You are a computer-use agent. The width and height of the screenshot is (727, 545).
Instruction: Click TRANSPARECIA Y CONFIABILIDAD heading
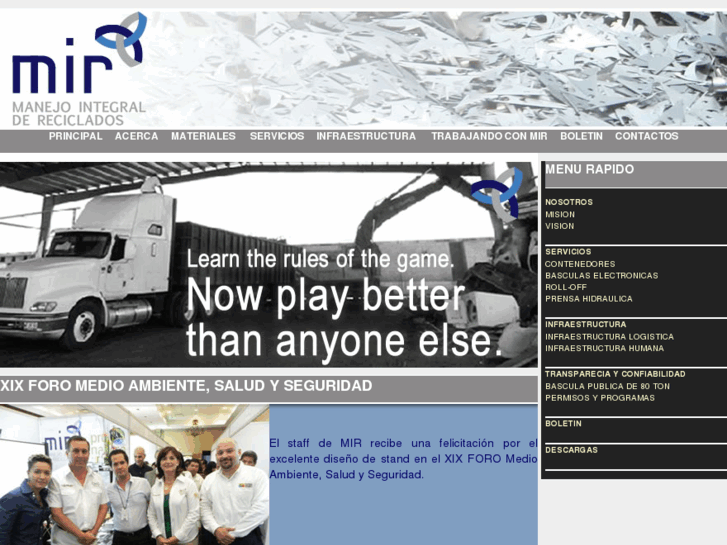coord(615,374)
